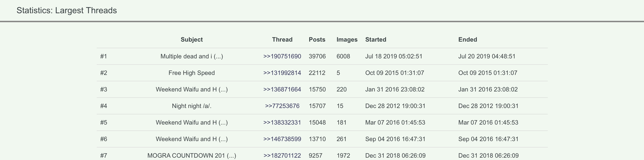The image size is (644, 160).
Task: Click started date Jul 18 2019 05:02:51
Action: click(394, 56)
